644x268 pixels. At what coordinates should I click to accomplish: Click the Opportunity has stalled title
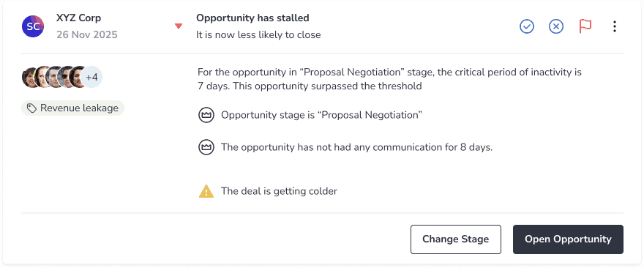pos(252,18)
